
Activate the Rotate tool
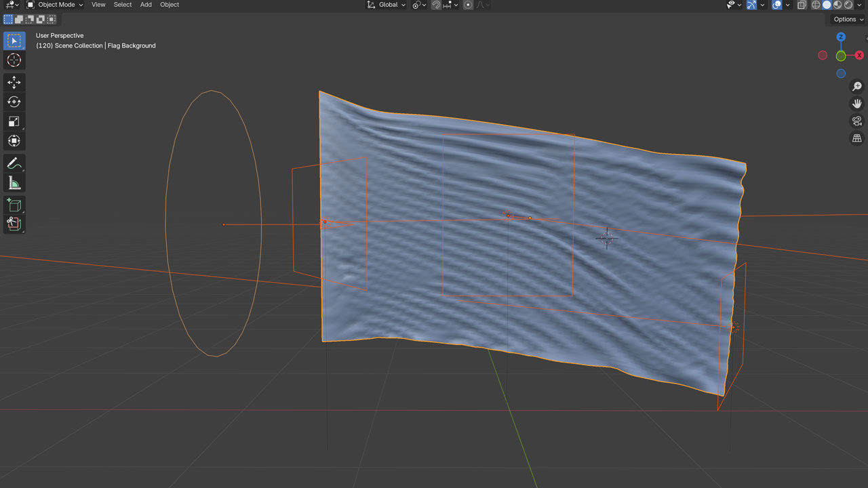click(14, 102)
